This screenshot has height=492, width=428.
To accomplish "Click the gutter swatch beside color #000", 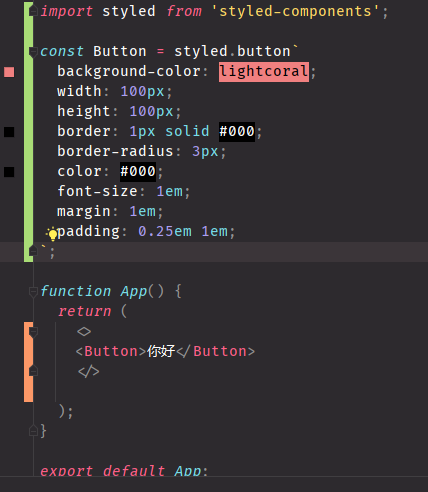I will 9,172.
